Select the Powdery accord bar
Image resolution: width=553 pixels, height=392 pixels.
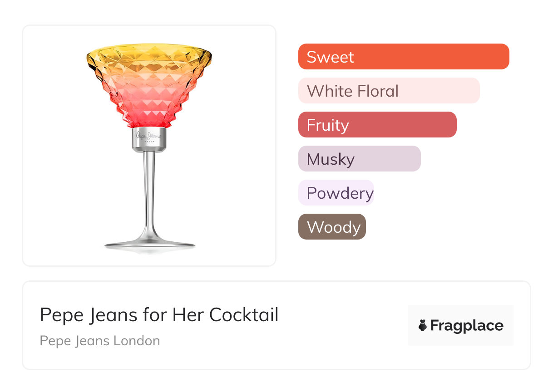point(336,193)
